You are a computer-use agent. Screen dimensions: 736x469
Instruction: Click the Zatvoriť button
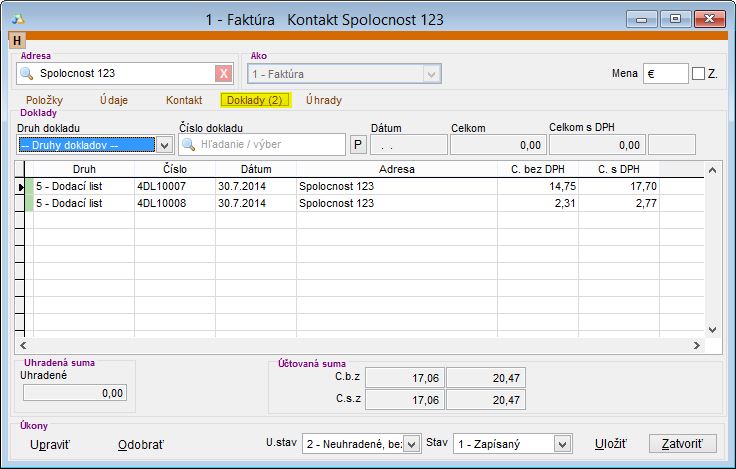[x=683, y=443]
